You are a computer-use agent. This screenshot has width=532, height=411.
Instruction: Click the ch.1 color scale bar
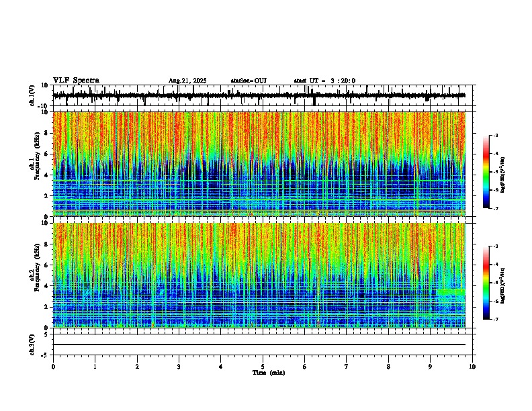click(486, 172)
